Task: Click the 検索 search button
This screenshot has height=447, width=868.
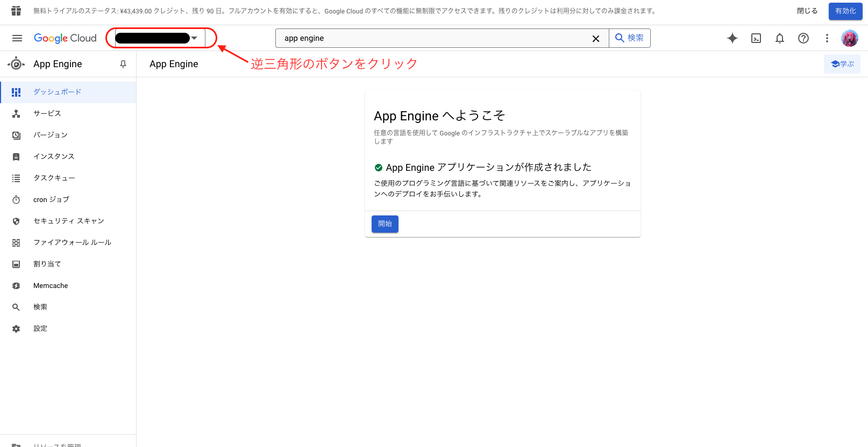Action: click(x=630, y=38)
